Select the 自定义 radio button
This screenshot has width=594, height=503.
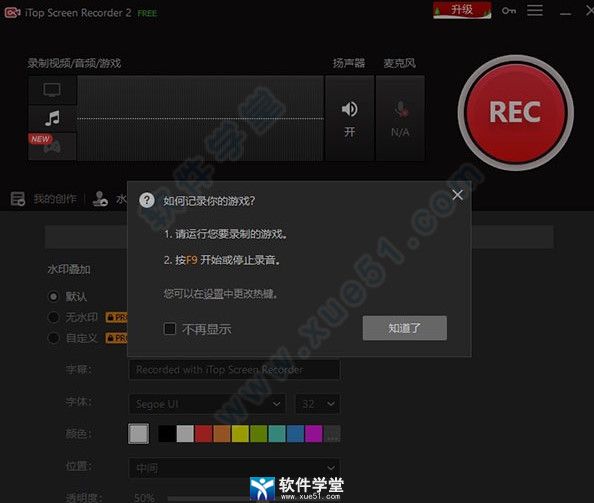pyautogui.click(x=53, y=337)
